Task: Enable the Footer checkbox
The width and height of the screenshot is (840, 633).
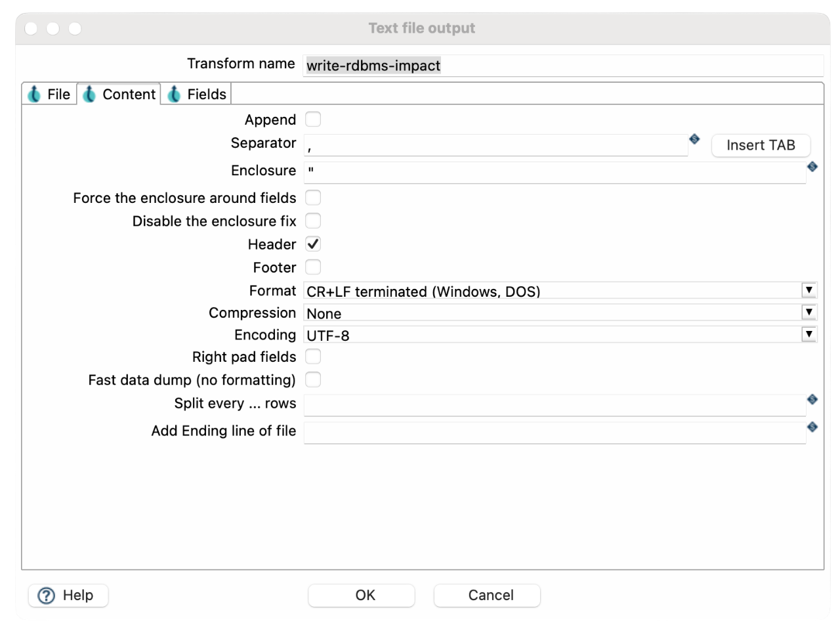Action: pyautogui.click(x=313, y=267)
